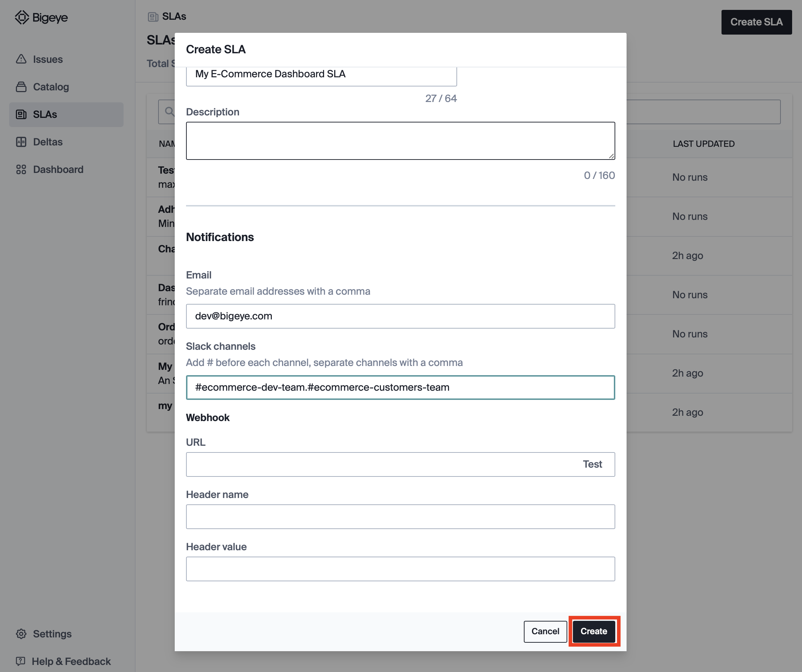Image resolution: width=802 pixels, height=672 pixels.
Task: Click the Slack channels input field
Action: coord(400,387)
